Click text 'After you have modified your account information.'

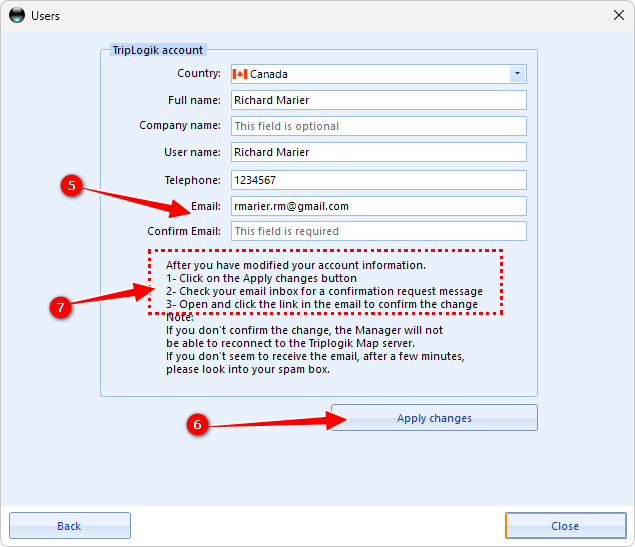coord(296,265)
